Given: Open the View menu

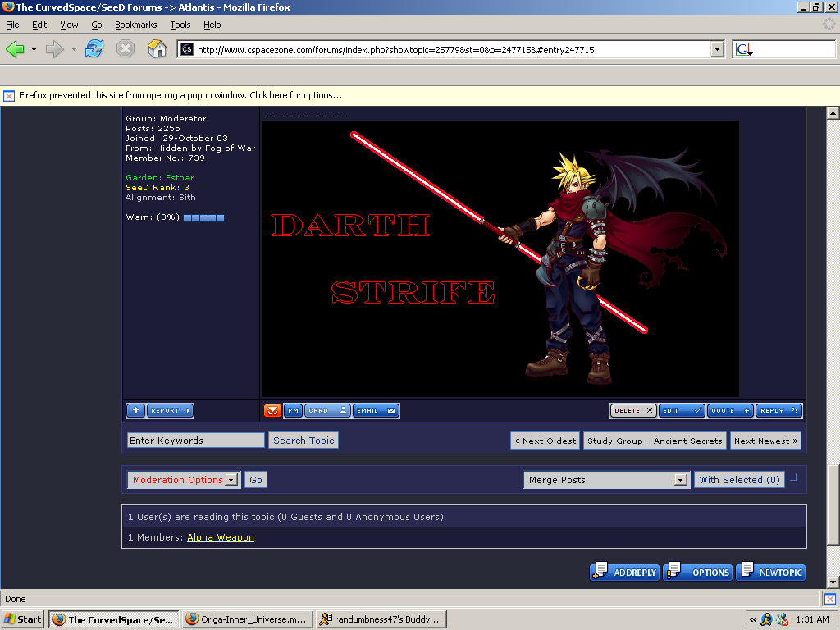Looking at the screenshot, I should 69,25.
